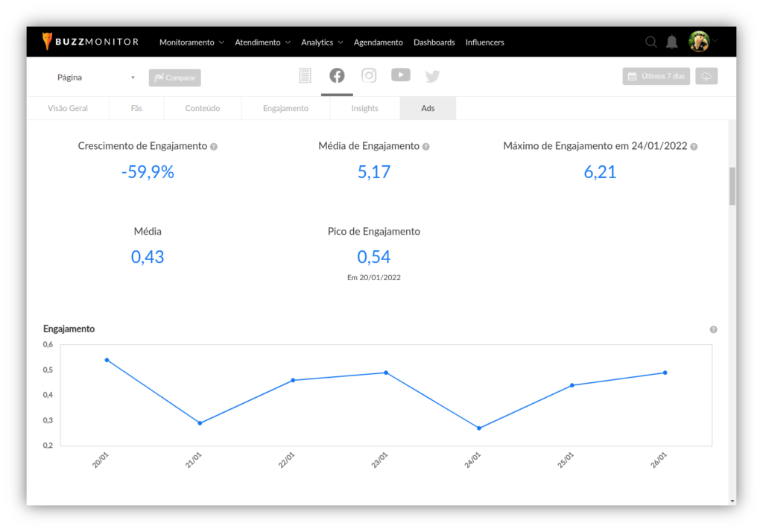Open the Últimos 7 dias date range

[x=656, y=76]
